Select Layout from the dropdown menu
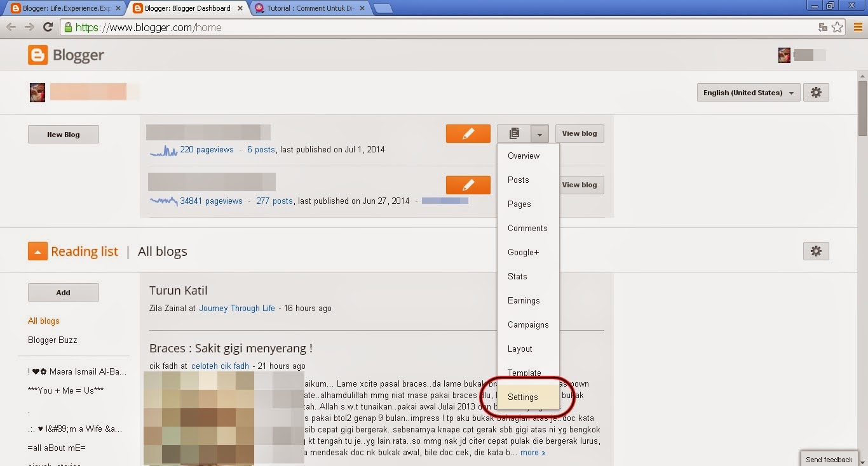Screen dimensions: 868x466 (528, 349)
